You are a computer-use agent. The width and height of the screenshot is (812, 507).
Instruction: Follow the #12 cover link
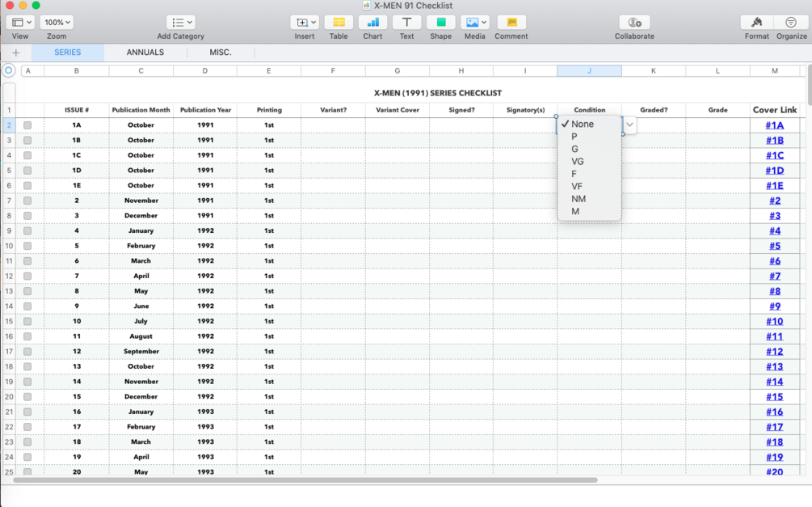coord(775,352)
